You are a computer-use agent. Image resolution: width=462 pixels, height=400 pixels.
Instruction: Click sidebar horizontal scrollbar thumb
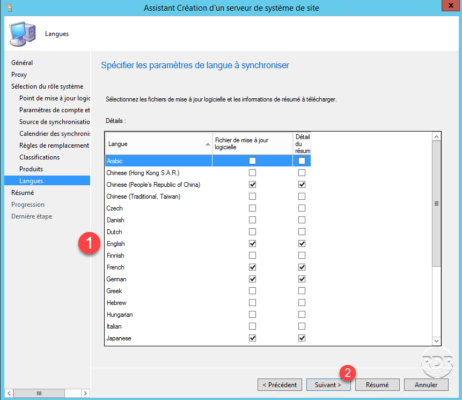click(39, 393)
